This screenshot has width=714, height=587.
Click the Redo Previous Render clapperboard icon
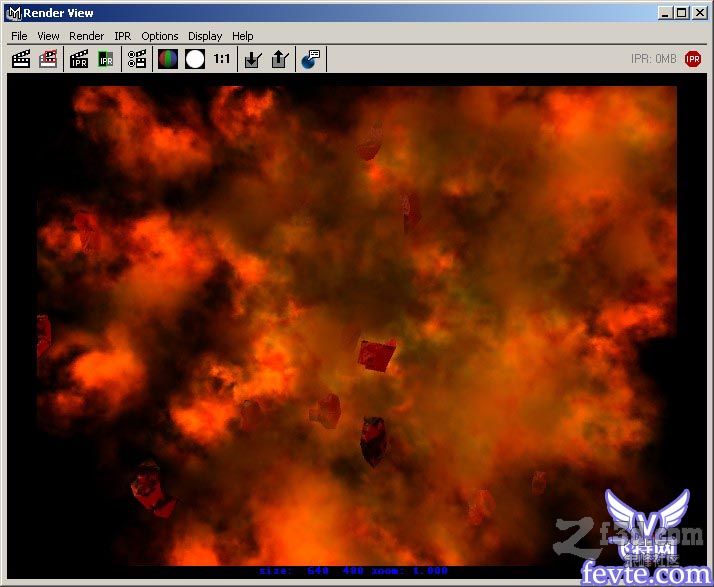tap(21, 59)
